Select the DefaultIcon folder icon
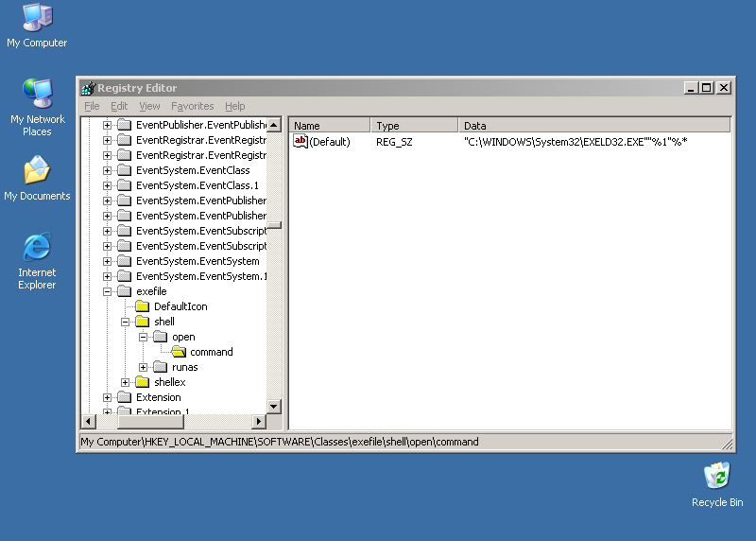This screenshot has width=756, height=541. (x=143, y=306)
